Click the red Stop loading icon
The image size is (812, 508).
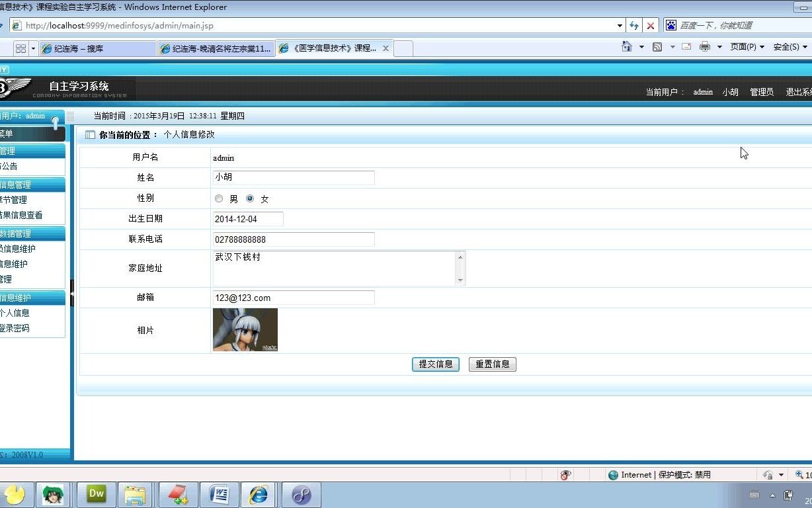click(x=650, y=25)
